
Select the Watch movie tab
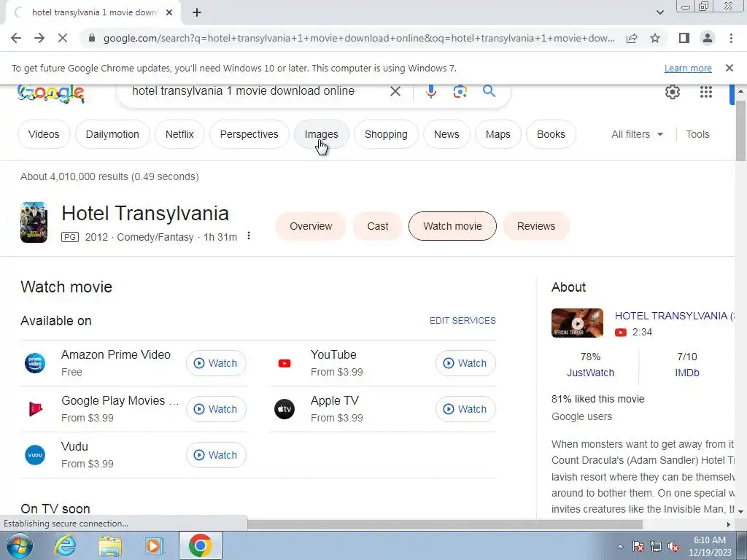[452, 226]
